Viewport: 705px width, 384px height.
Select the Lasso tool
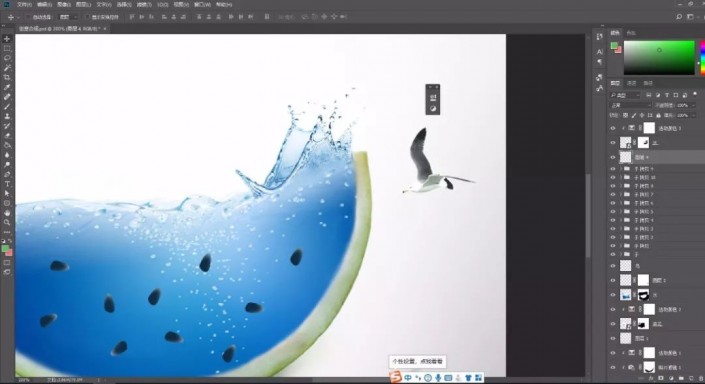7,58
